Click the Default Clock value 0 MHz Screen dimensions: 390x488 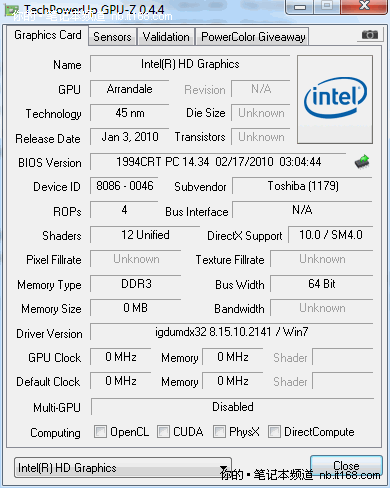121,381
